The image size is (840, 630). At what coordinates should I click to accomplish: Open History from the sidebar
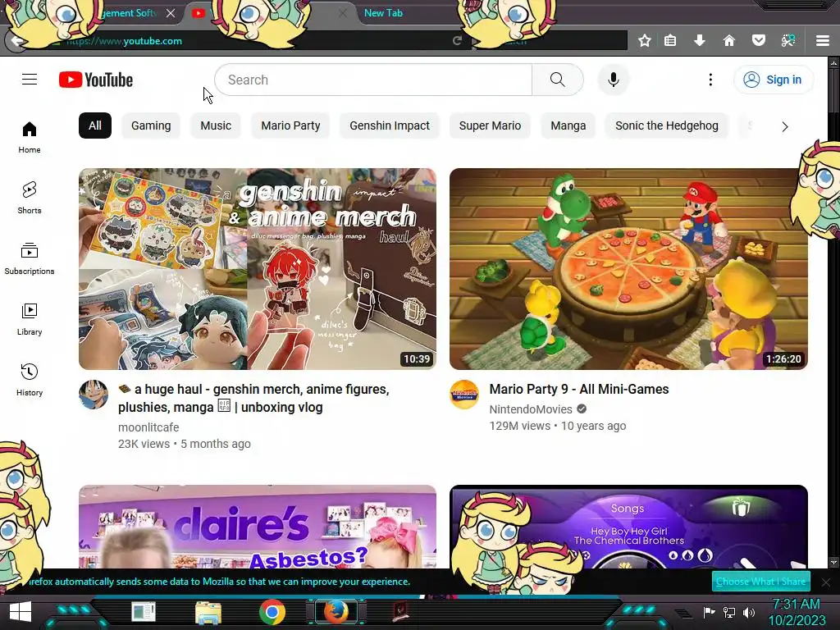[30, 380]
